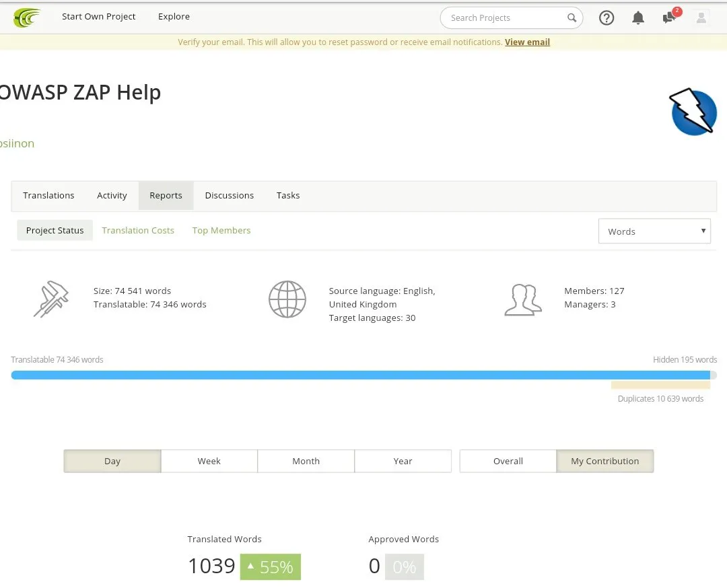The height and width of the screenshot is (588, 727).
Task: Click Start Own Project
Action: (99, 17)
